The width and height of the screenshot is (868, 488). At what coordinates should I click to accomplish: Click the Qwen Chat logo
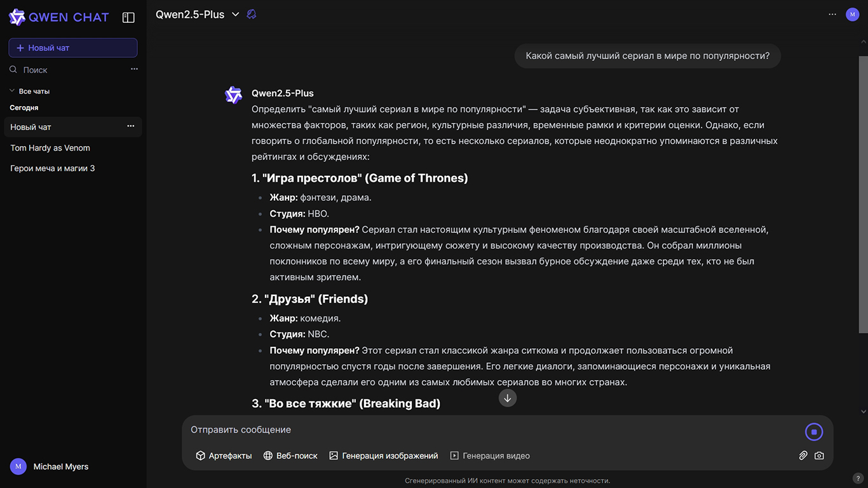(59, 18)
